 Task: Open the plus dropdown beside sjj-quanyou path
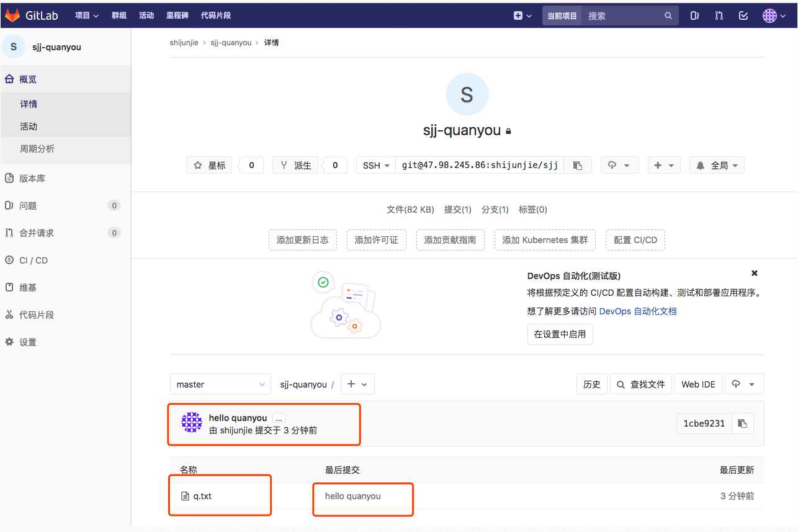pos(357,384)
